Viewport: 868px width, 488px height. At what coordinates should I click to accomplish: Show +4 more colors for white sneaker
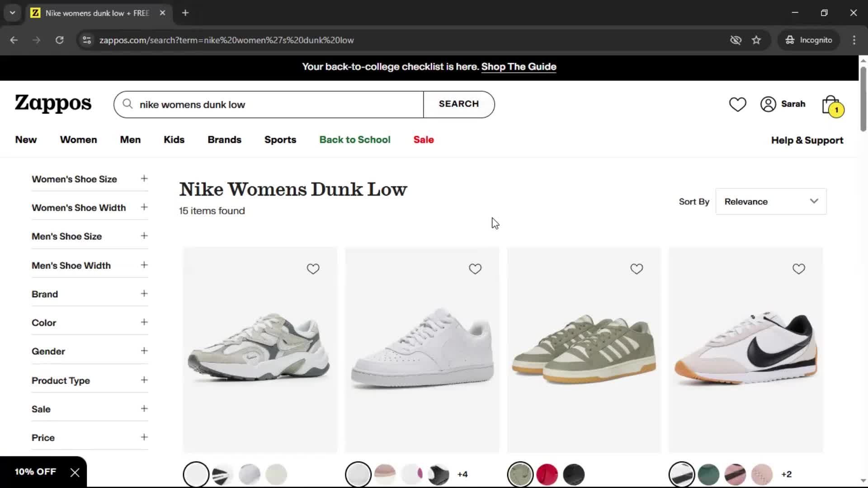click(462, 474)
